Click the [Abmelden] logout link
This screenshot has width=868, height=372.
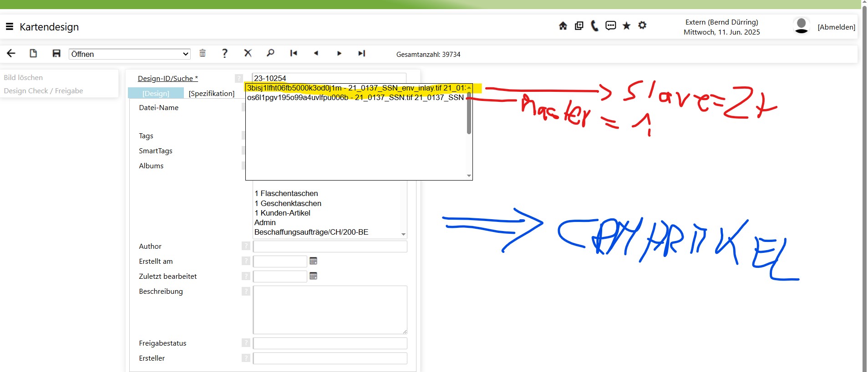pos(836,27)
